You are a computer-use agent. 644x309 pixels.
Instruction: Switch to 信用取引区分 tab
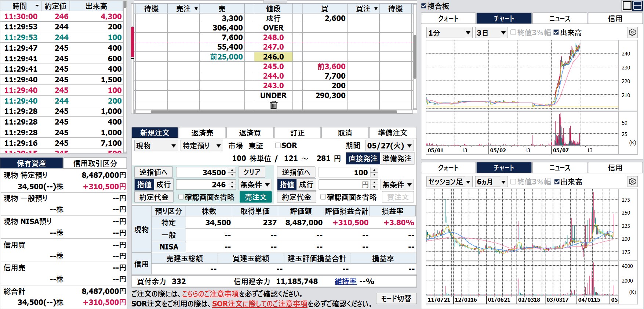[x=95, y=163]
